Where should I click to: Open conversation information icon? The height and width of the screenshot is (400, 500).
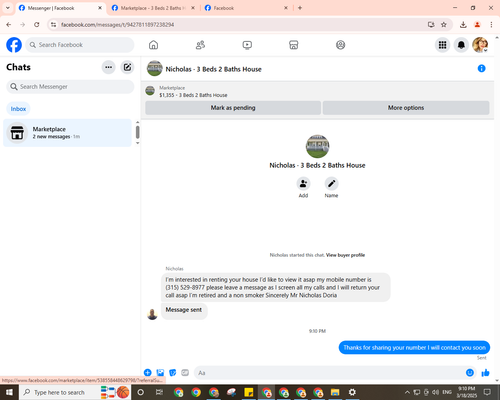(x=481, y=68)
